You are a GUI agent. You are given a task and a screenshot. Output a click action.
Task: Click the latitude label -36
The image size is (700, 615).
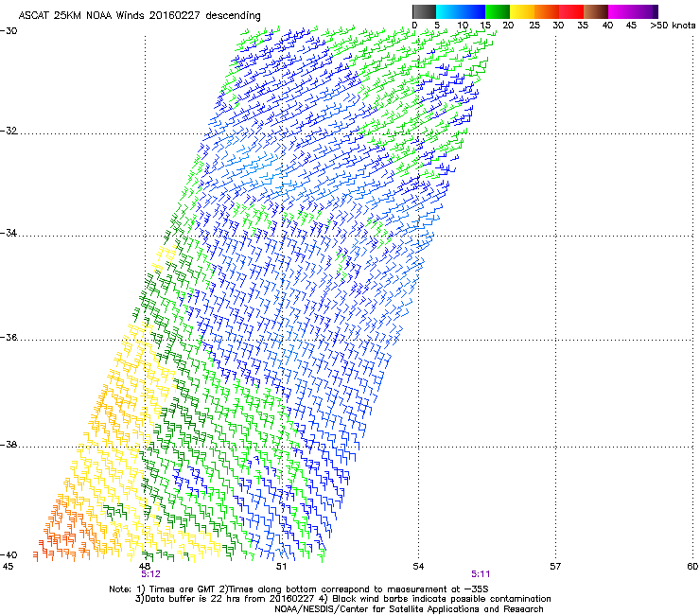(x=9, y=337)
